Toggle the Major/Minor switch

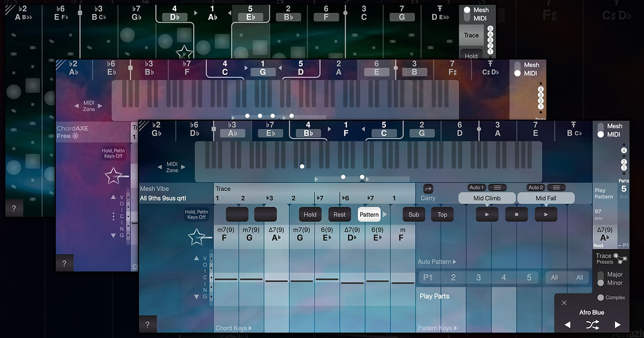click(601, 278)
